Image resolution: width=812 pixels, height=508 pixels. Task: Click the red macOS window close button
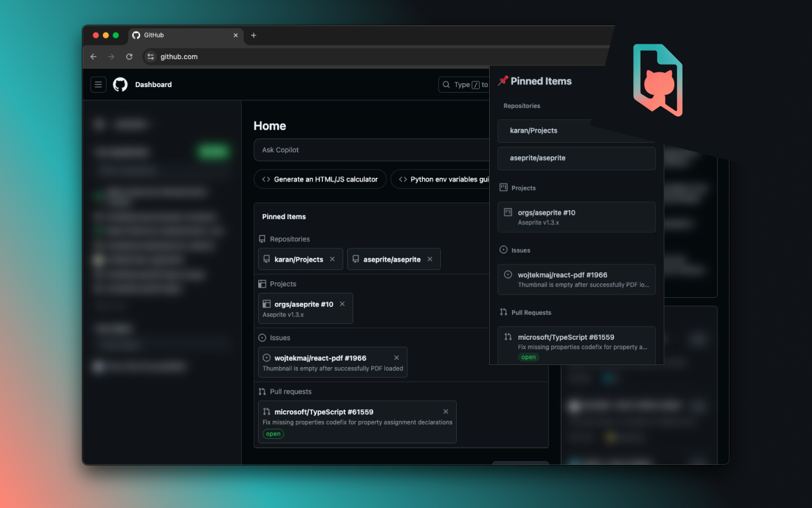[x=96, y=36]
